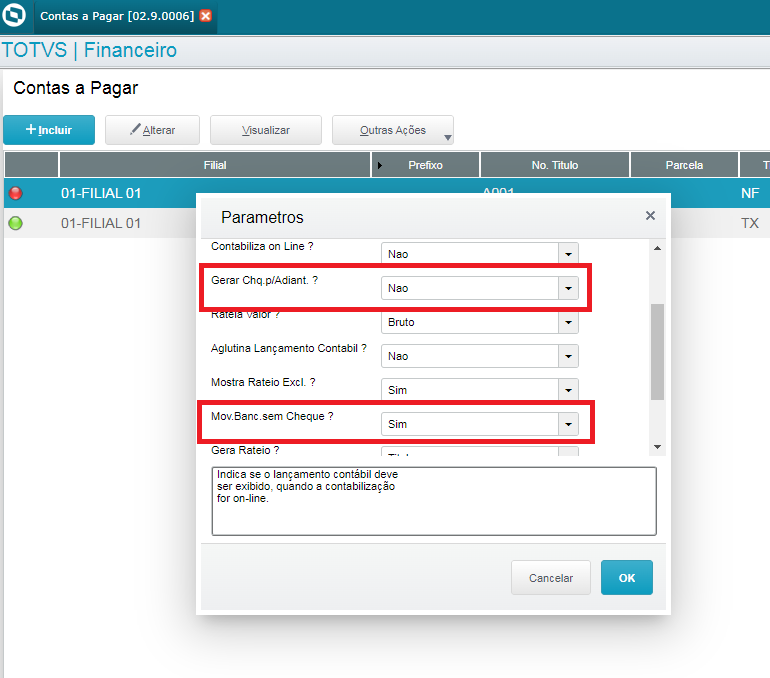Confirm parameters with OK button
Screen dimensions: 770x678
pyautogui.click(x=627, y=578)
